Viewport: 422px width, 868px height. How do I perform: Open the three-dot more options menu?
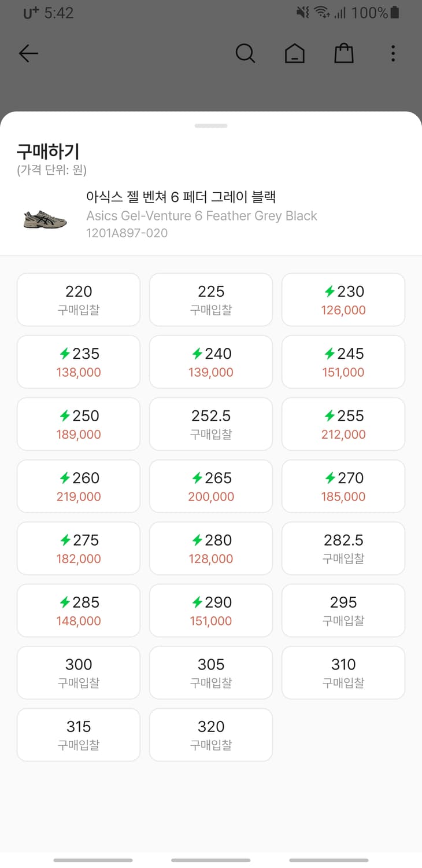click(393, 54)
